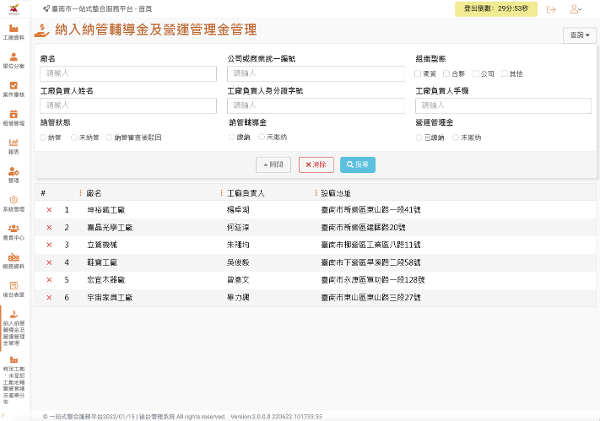Viewport: 600px width, 421px height.
Task: Collapse search panel with 關閉 button
Action: pos(273,165)
